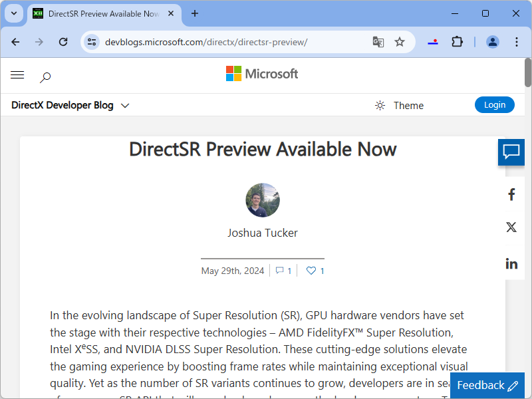Open the site search magnifier icon
Image resolution: width=532 pixels, height=399 pixels.
click(45, 77)
